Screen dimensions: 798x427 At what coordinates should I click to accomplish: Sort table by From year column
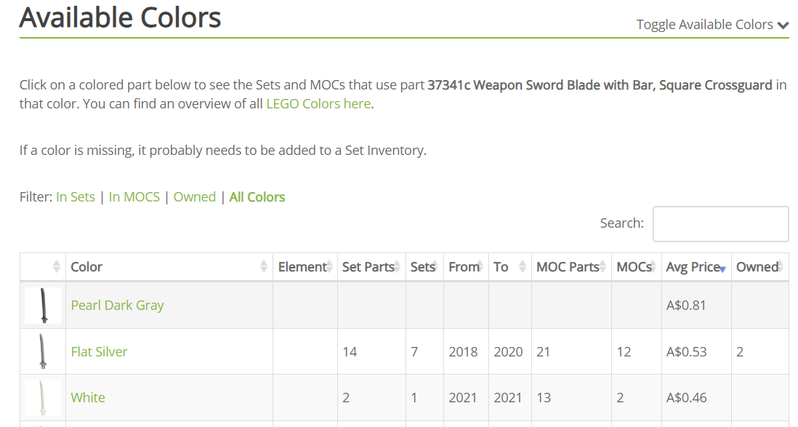pyautogui.click(x=464, y=267)
